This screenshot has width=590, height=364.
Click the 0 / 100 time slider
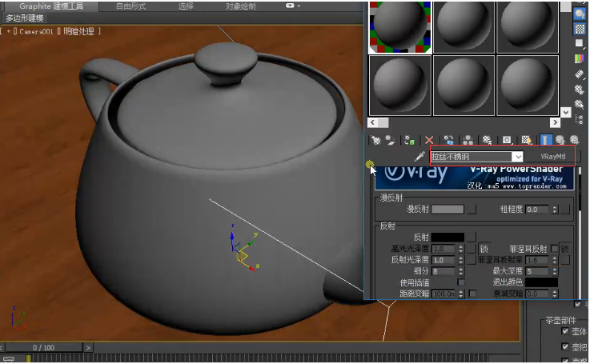pyautogui.click(x=44, y=347)
